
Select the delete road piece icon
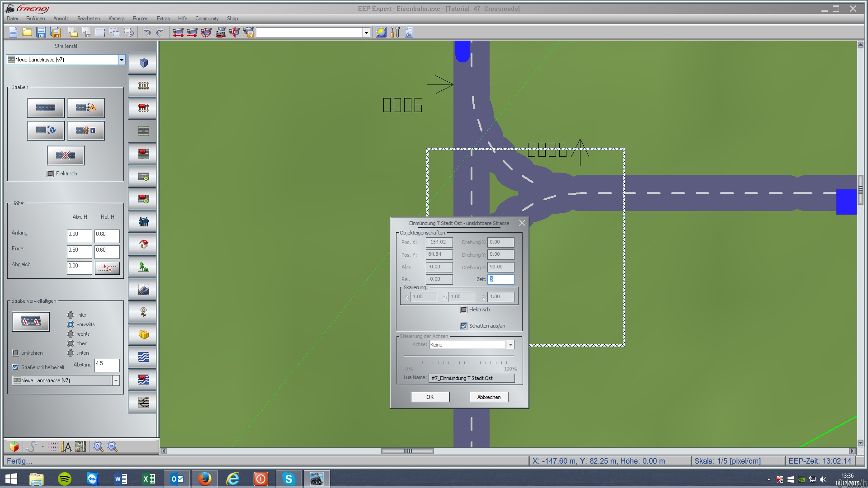[66, 155]
